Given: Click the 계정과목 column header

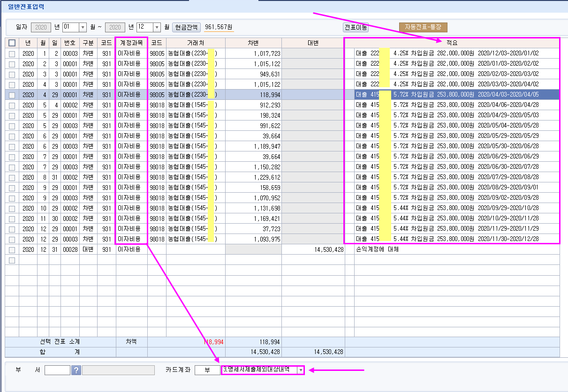Looking at the screenshot, I should (131, 43).
